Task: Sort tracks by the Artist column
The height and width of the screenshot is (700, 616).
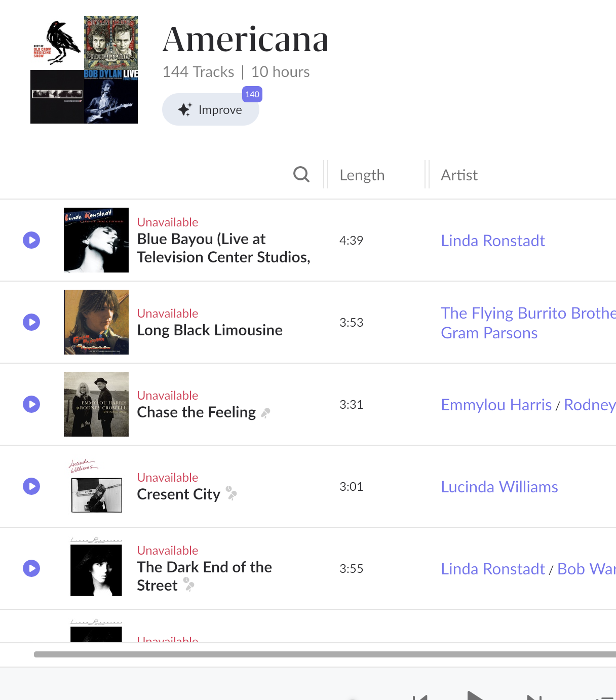Action: point(459,175)
